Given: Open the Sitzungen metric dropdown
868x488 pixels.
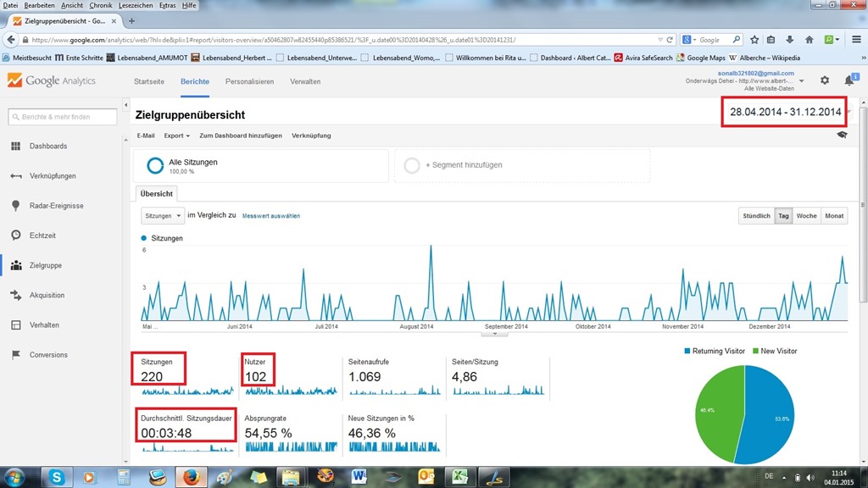Looking at the screenshot, I should click(x=161, y=216).
